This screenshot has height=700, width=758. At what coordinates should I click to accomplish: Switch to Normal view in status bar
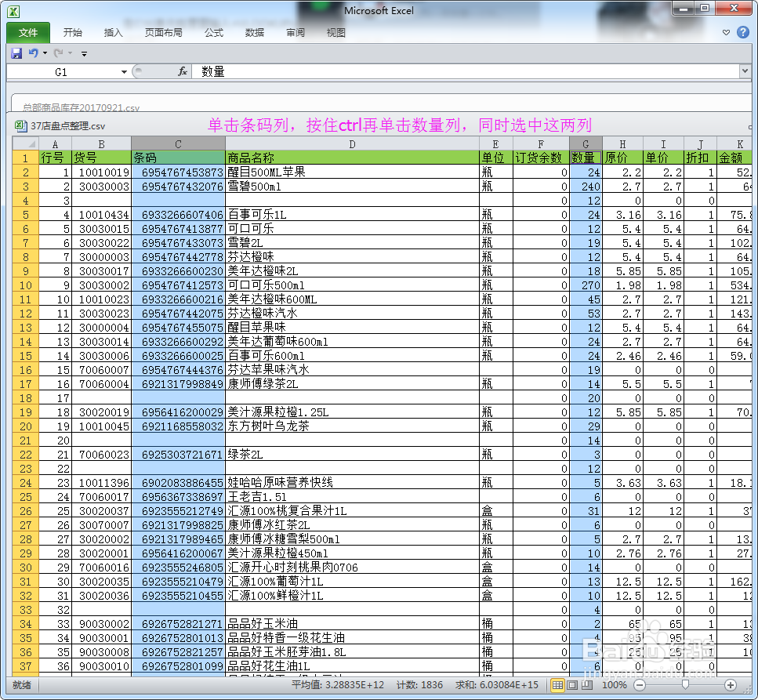557,685
